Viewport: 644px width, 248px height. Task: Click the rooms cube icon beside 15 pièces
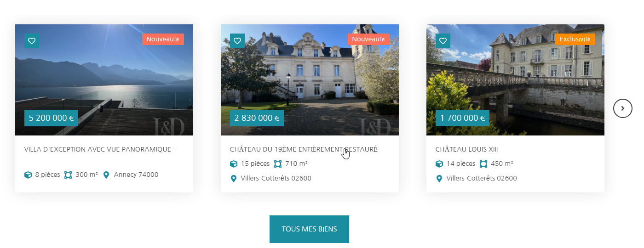pyautogui.click(x=234, y=164)
